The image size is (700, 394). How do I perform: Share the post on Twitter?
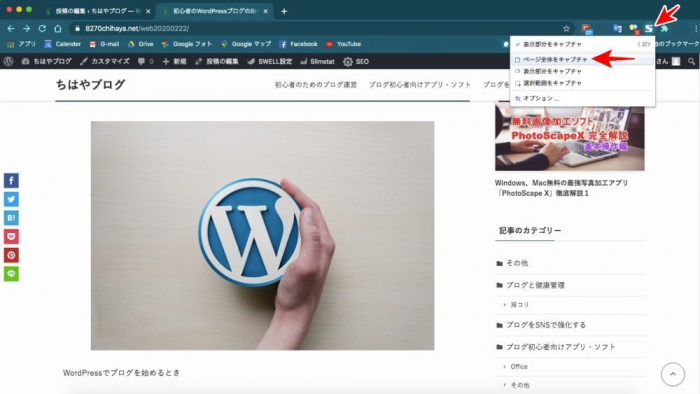point(11,199)
